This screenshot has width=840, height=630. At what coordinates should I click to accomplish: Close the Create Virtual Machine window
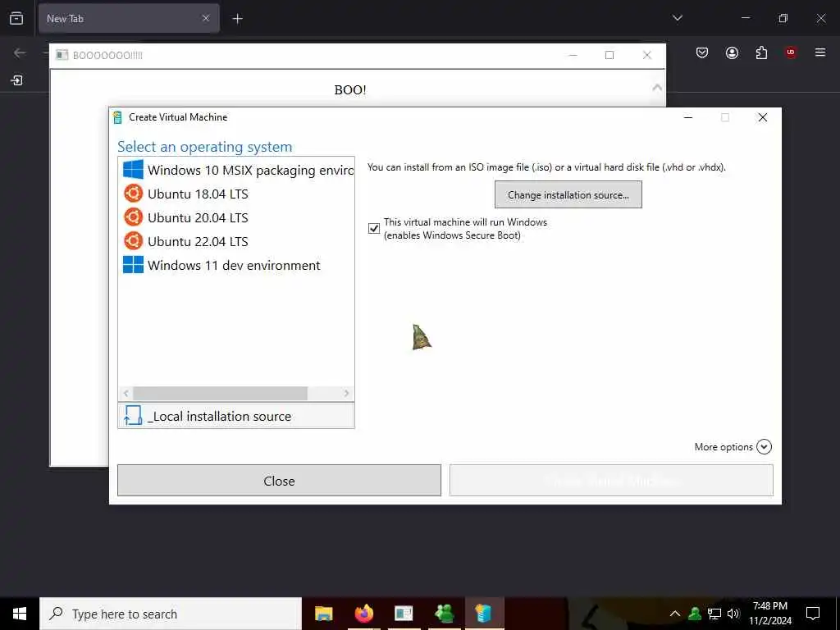tap(762, 117)
